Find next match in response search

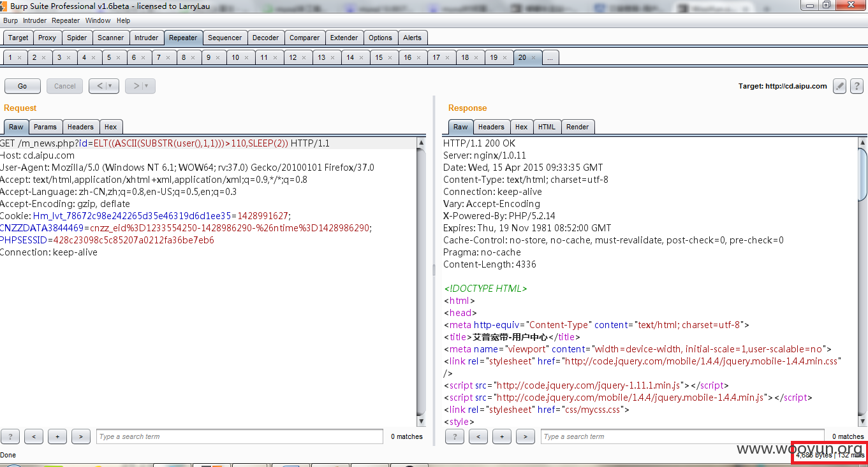pos(525,436)
